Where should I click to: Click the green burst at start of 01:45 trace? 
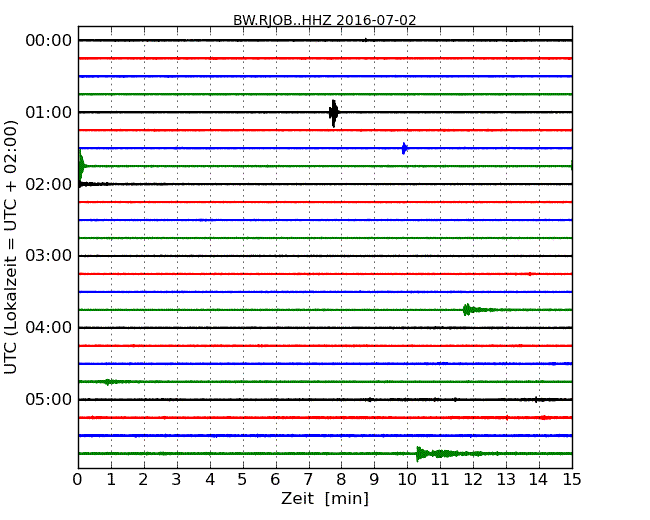point(82,166)
